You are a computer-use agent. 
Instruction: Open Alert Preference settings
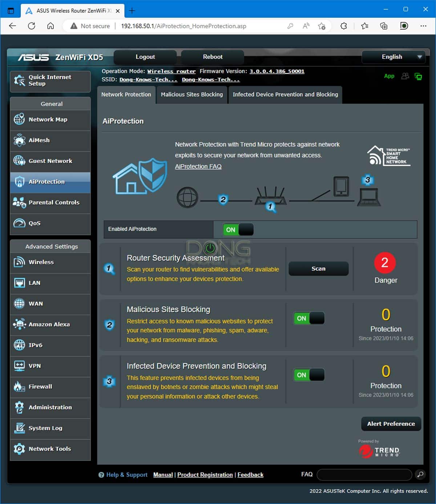tap(391, 424)
